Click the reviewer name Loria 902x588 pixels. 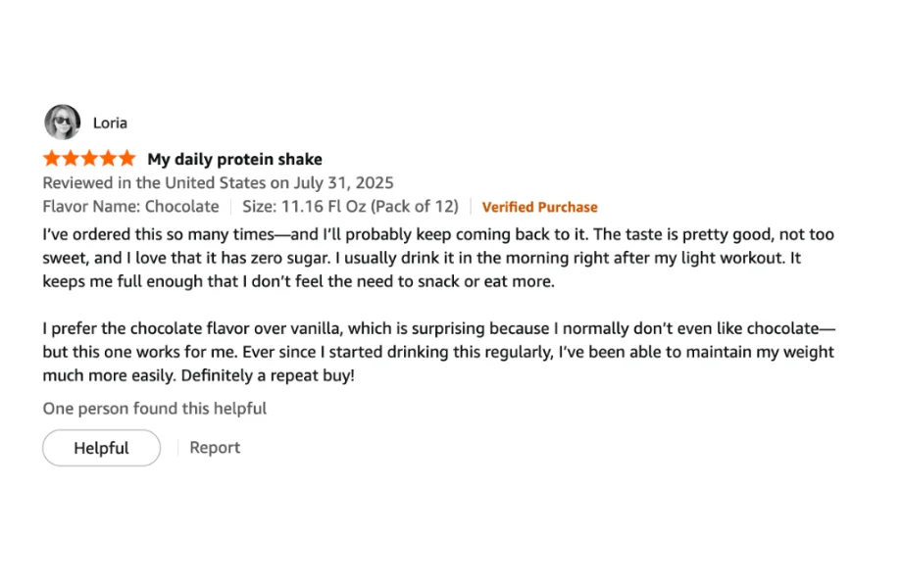tap(110, 122)
